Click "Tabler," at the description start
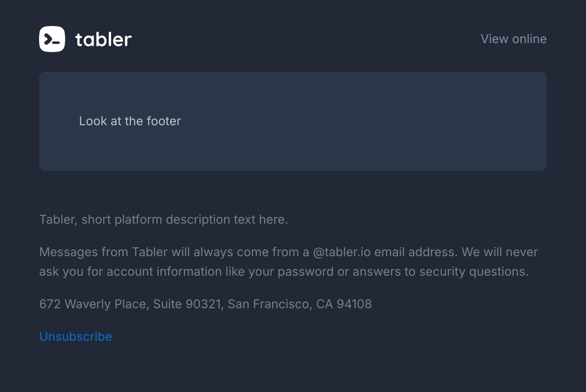Viewport: 586px width, 392px height. (58, 220)
